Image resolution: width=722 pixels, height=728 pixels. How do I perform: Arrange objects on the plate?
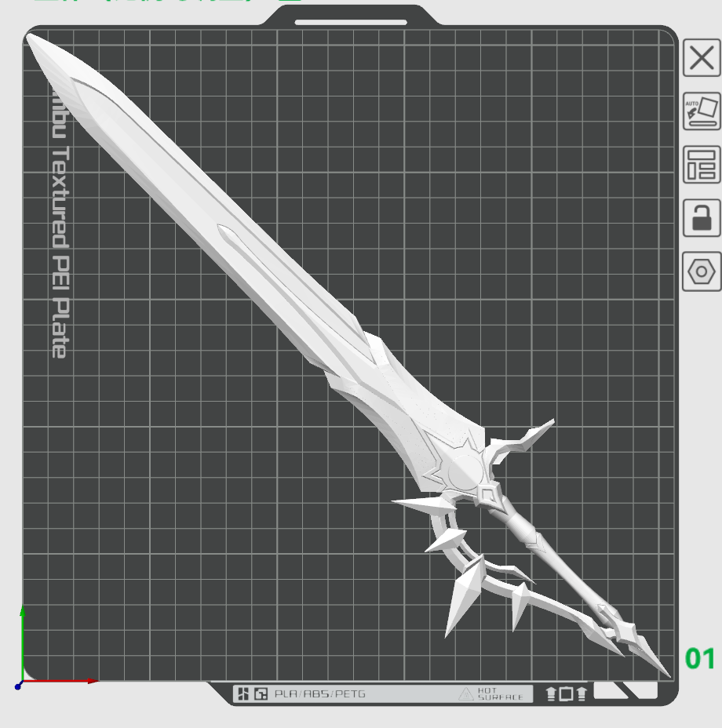(702, 165)
